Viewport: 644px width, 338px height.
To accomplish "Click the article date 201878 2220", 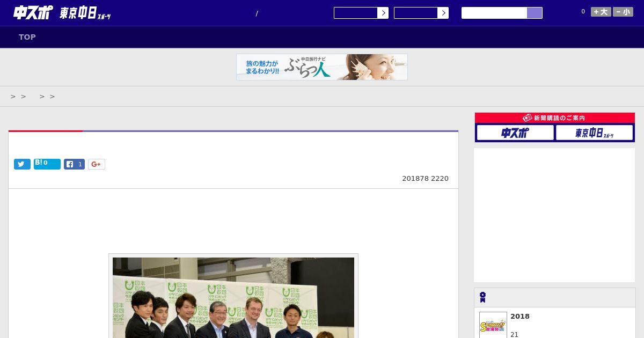I will pos(425,179).
